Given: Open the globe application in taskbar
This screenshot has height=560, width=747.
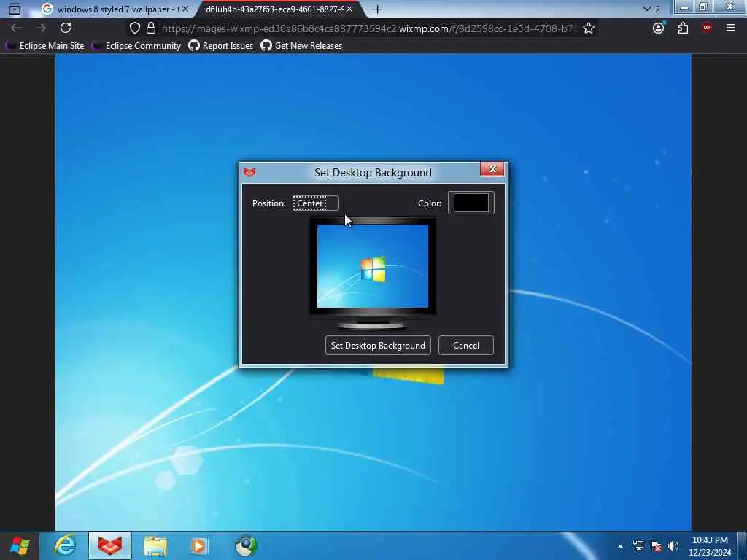Looking at the screenshot, I should coord(246,545).
